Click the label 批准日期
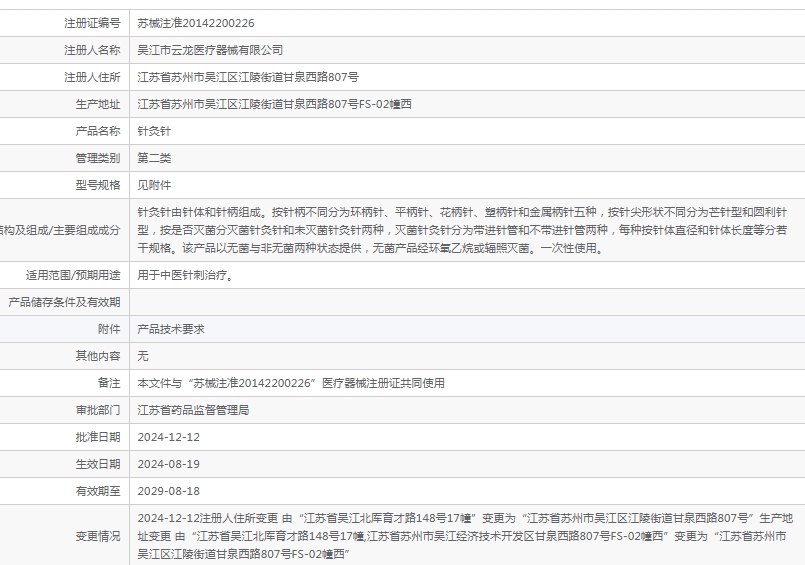The height and width of the screenshot is (565, 805). (x=98, y=437)
